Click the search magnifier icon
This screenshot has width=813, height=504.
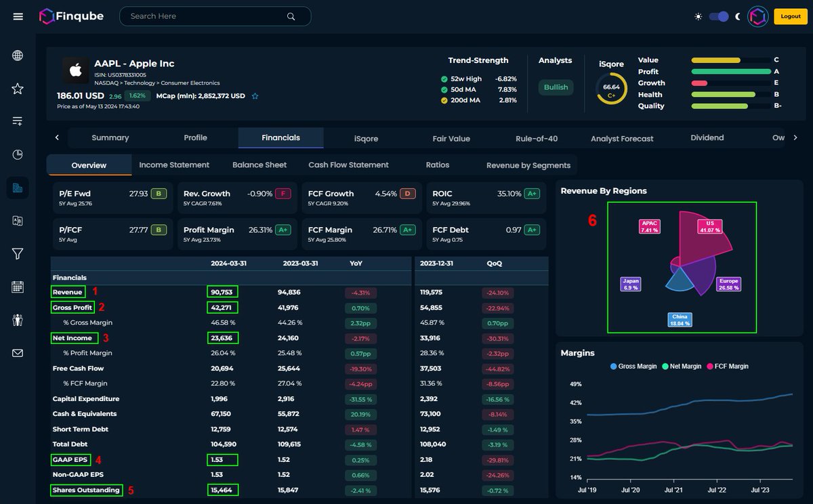point(291,16)
